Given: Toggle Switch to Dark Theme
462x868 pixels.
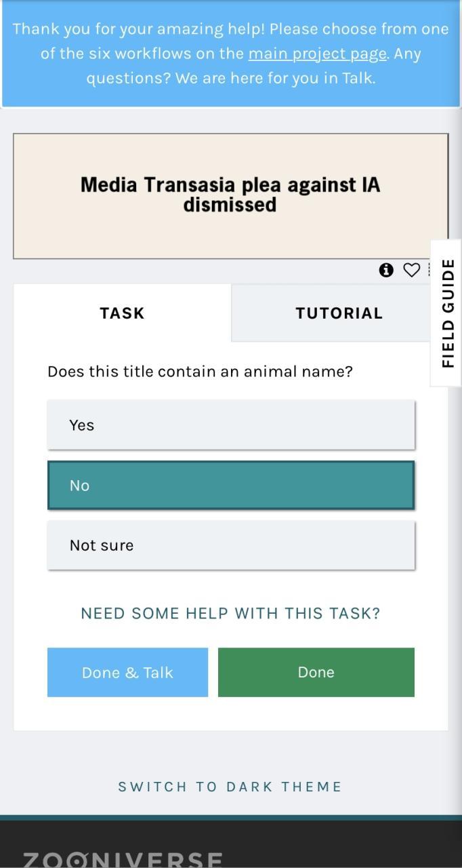Looking at the screenshot, I should (230, 787).
